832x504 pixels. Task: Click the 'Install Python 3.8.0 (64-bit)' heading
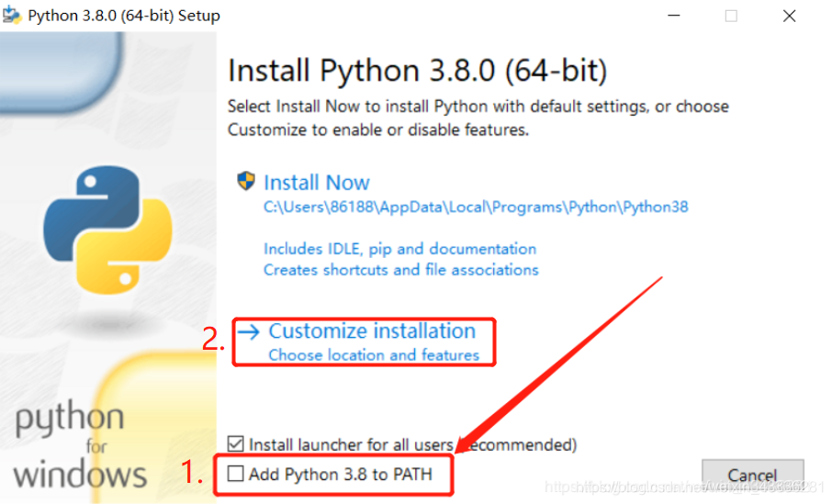pos(417,71)
